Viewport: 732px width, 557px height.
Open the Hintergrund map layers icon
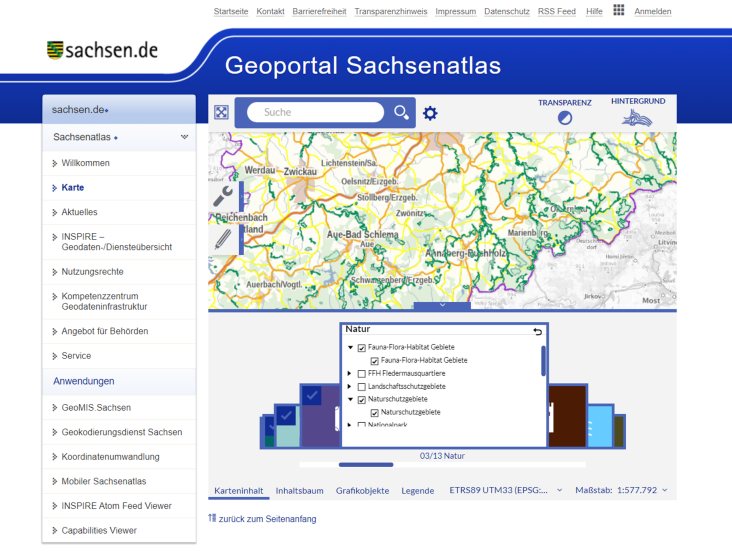click(637, 118)
